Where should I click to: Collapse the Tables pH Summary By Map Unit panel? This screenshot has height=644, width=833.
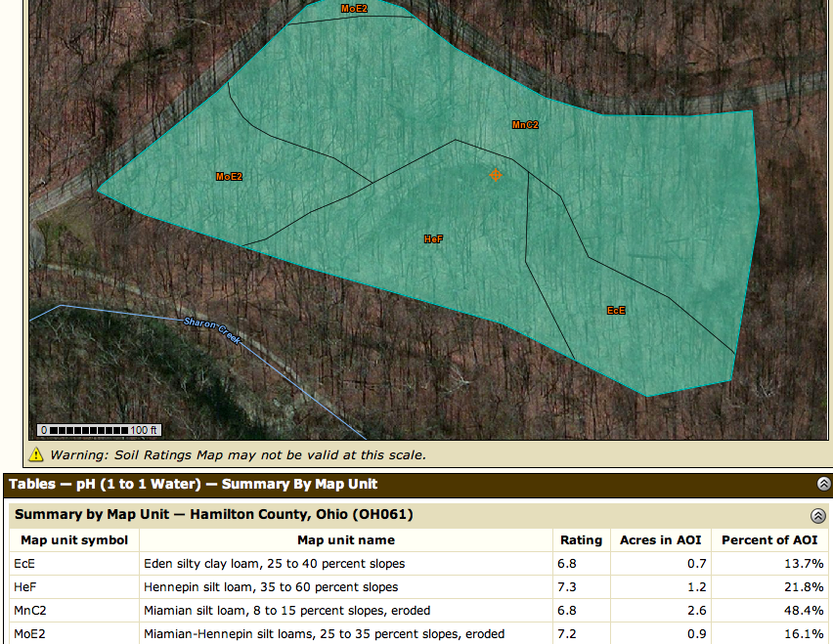pos(823,484)
